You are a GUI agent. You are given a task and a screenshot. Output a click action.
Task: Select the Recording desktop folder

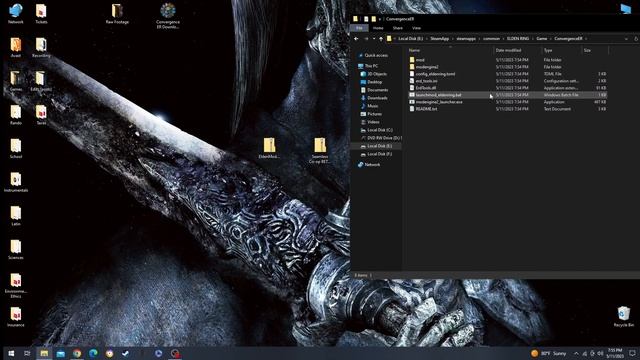(x=41, y=47)
